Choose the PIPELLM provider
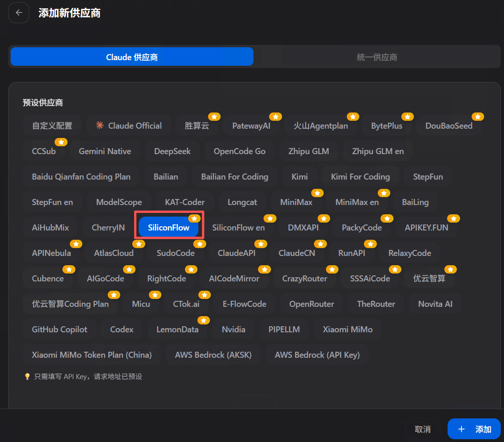 point(284,329)
